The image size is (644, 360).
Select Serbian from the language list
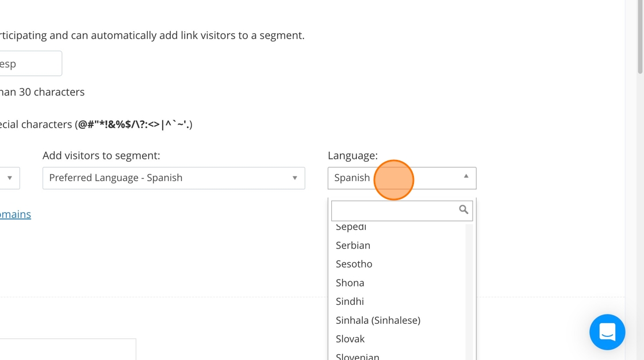point(353,246)
